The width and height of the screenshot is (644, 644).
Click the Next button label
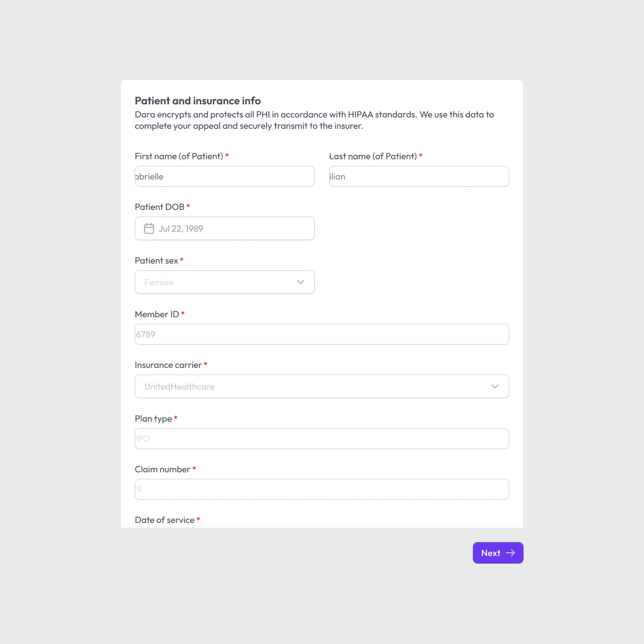coord(491,553)
